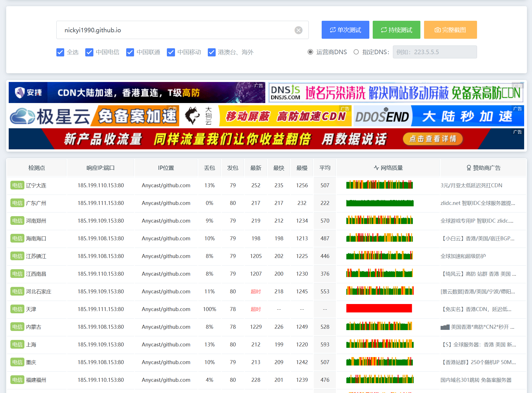Click the looping arrows icon on 持续测试 button
The height and width of the screenshot is (393, 532).
point(384,29)
